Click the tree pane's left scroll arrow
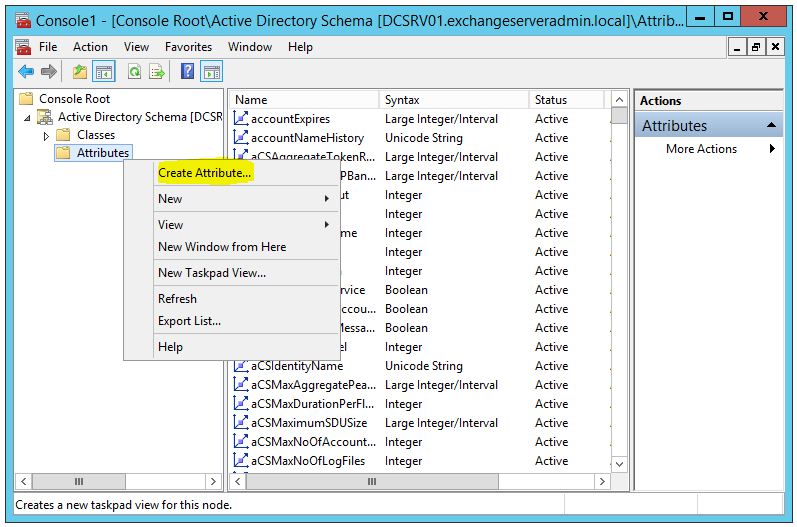The image size is (797, 527). pyautogui.click(x=23, y=481)
